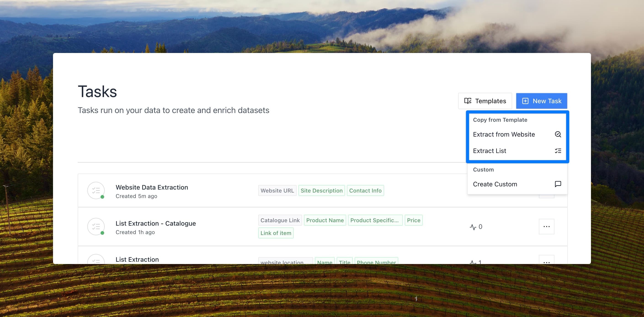Open the Catalogue task three-dot options menu
Viewport: 644px width, 317px height.
546,227
